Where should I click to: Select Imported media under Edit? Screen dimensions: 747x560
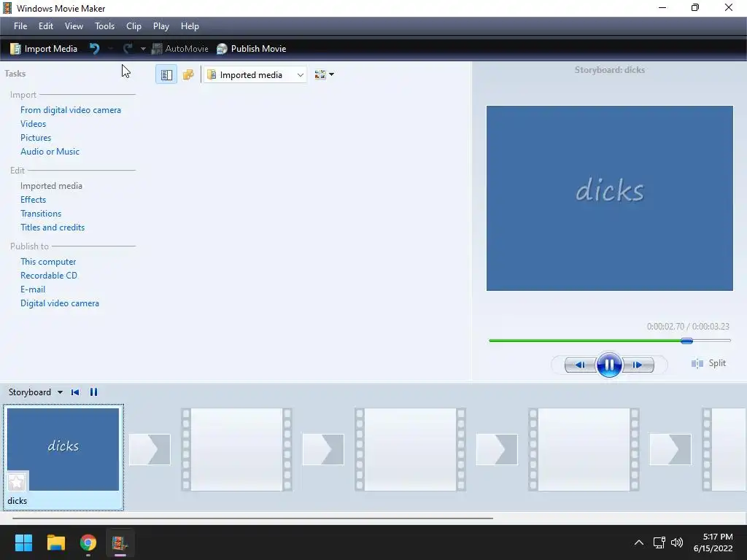52,186
